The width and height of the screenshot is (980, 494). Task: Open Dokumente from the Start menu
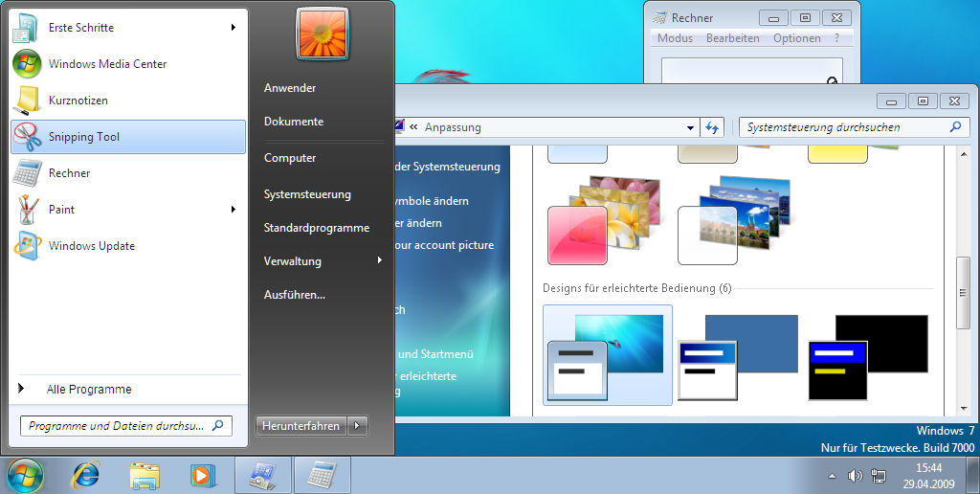[294, 122]
